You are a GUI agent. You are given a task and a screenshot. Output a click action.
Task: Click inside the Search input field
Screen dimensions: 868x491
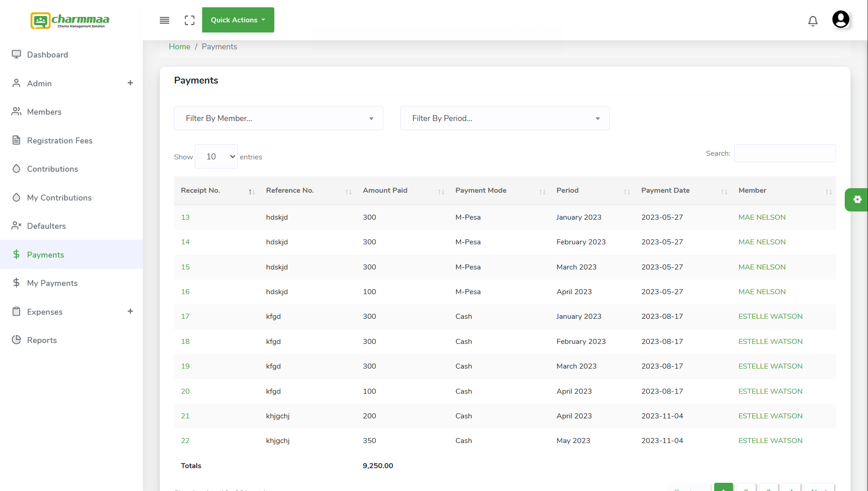click(x=784, y=153)
